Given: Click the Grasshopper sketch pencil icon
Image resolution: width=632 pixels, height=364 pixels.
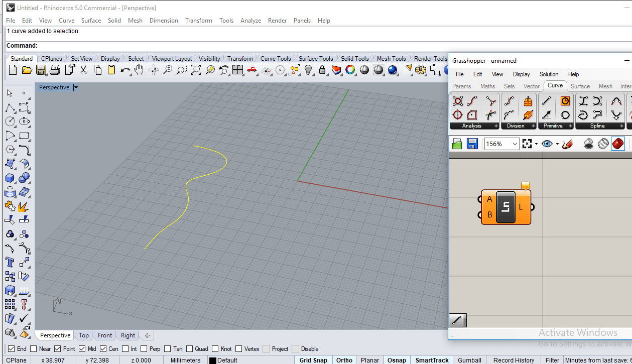Looking at the screenshot, I should 568,144.
